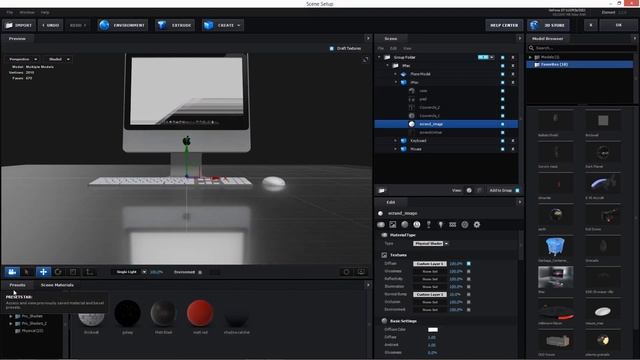Screen dimensions: 640x360
Task: Open the Physical Shader type dropdown
Action: (x=431, y=244)
